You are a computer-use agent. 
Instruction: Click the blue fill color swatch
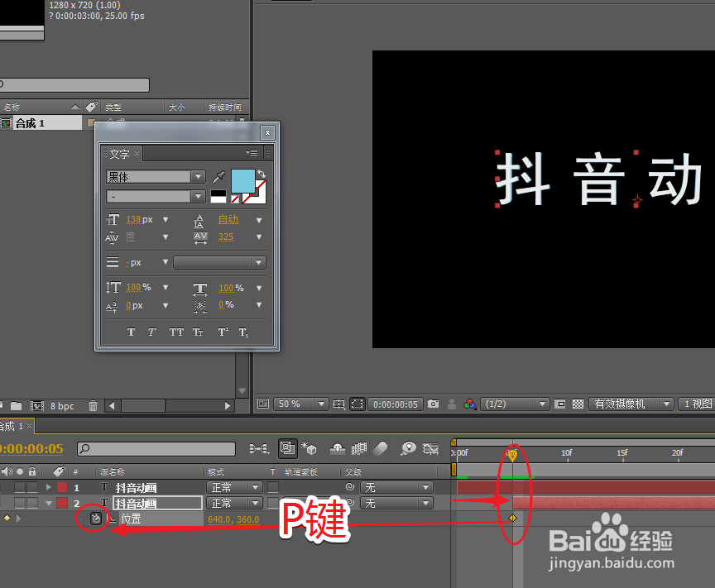[x=242, y=180]
